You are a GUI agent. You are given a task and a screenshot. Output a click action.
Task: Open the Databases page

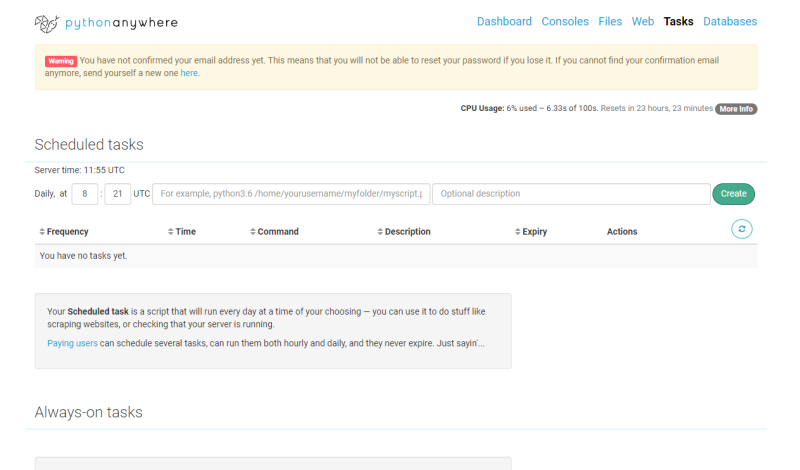point(730,21)
